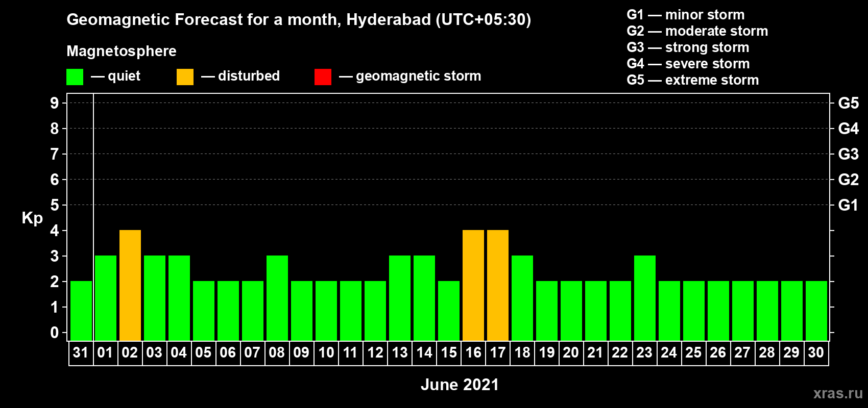
Task: Click the '12' date label
Action: pyautogui.click(x=375, y=352)
